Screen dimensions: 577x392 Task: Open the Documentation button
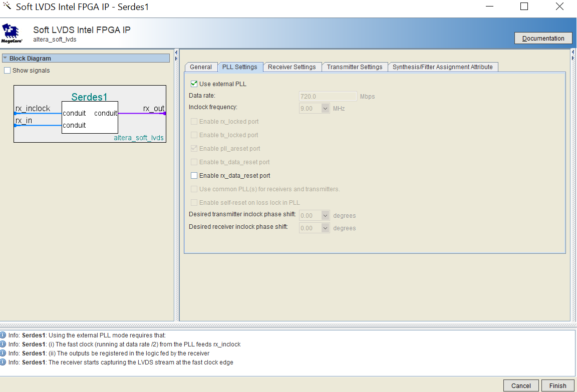point(543,38)
